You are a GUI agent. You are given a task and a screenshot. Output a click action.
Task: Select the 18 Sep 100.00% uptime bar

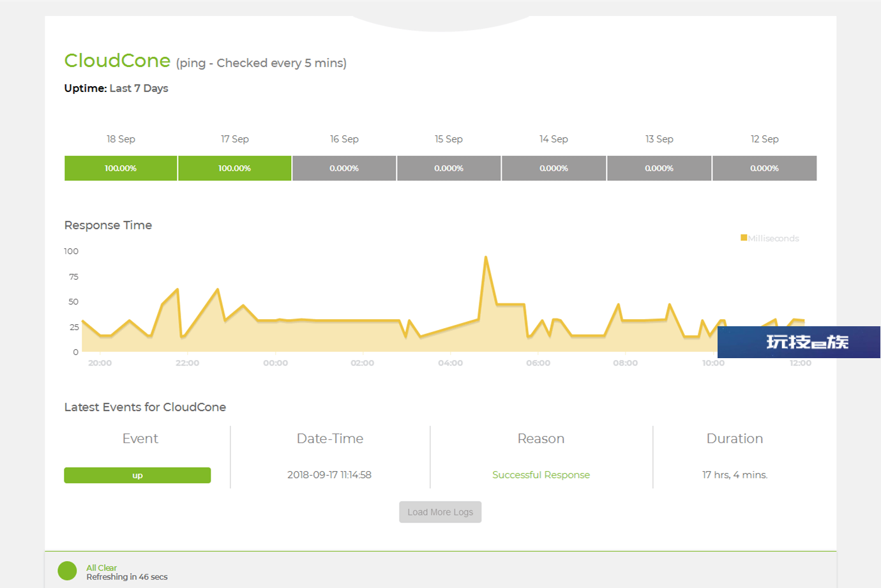(121, 169)
